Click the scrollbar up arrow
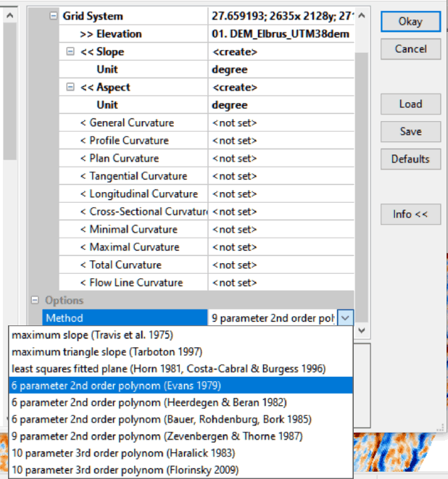Viewport: 448px width, 479px height. 362,16
